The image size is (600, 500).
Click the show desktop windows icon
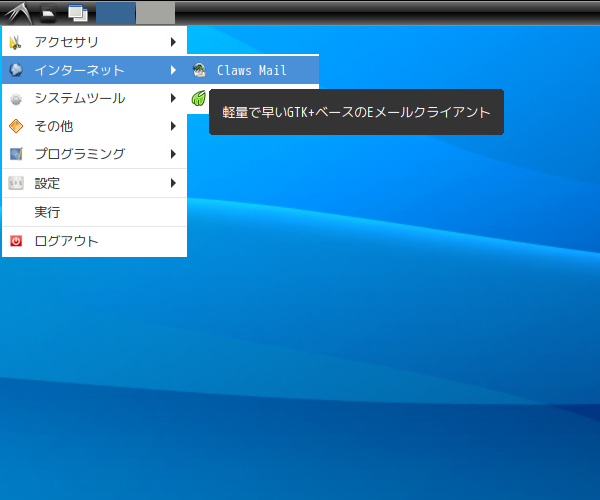(x=78, y=13)
